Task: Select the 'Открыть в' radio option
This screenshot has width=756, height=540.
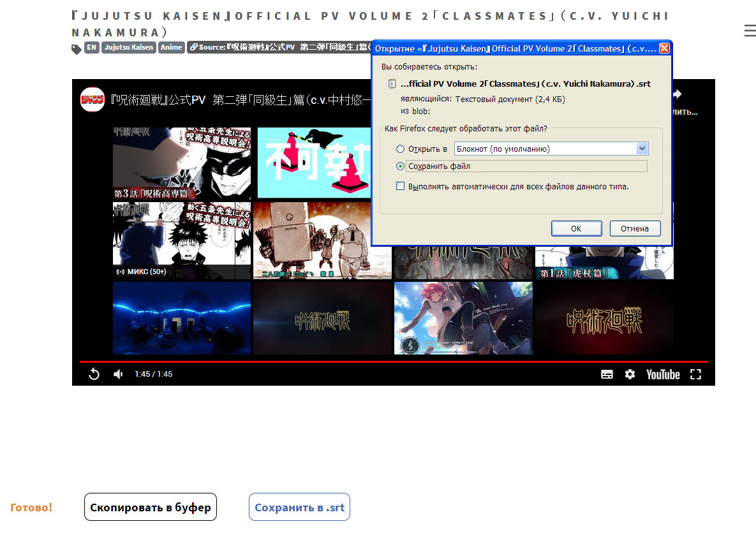Action: 401,149
